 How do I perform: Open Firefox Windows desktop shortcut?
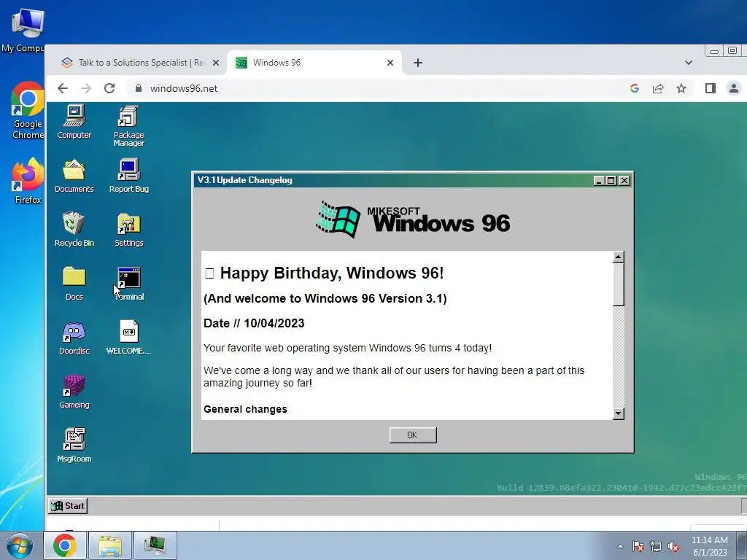coord(28,181)
